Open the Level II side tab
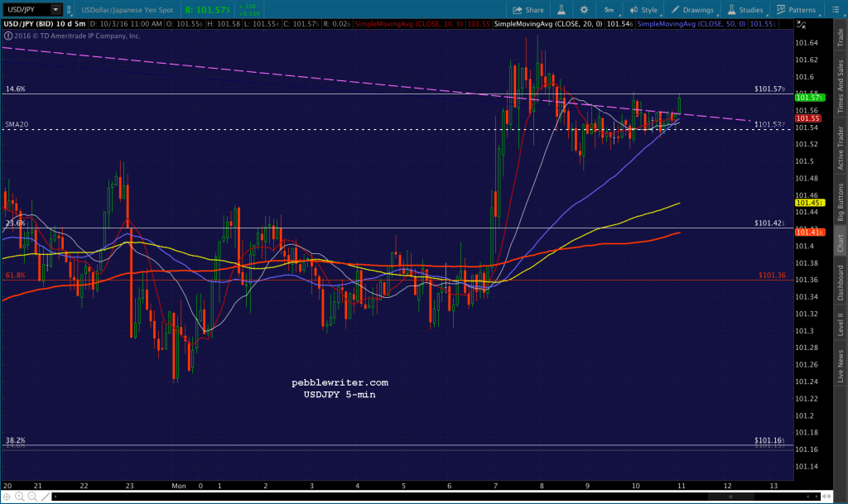Image resolution: width=848 pixels, height=504 pixels. 841,324
